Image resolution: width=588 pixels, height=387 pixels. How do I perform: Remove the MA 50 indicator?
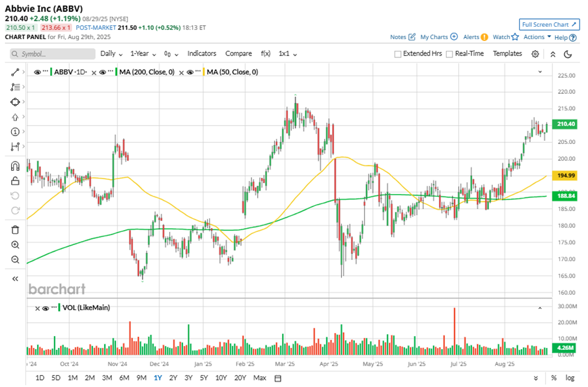point(181,72)
